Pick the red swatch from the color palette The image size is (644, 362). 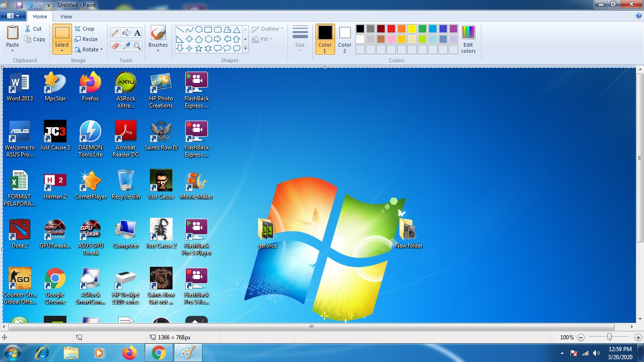391,28
